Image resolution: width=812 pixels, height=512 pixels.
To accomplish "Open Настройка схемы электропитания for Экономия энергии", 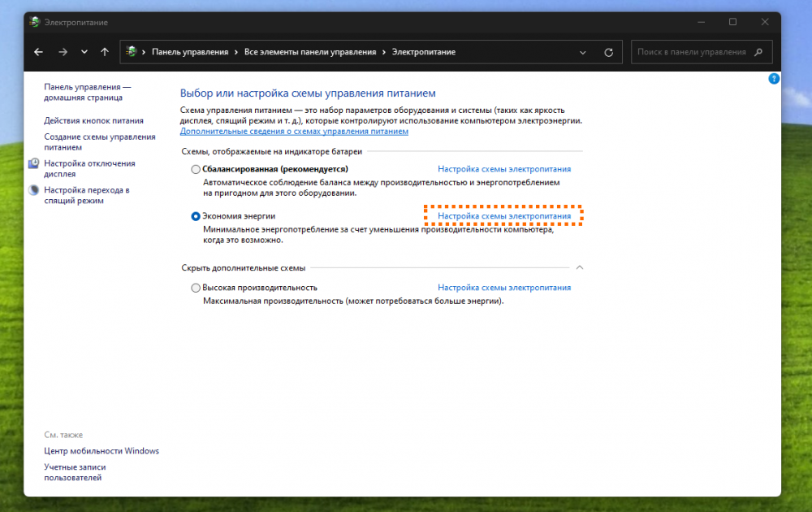I will (x=504, y=216).
